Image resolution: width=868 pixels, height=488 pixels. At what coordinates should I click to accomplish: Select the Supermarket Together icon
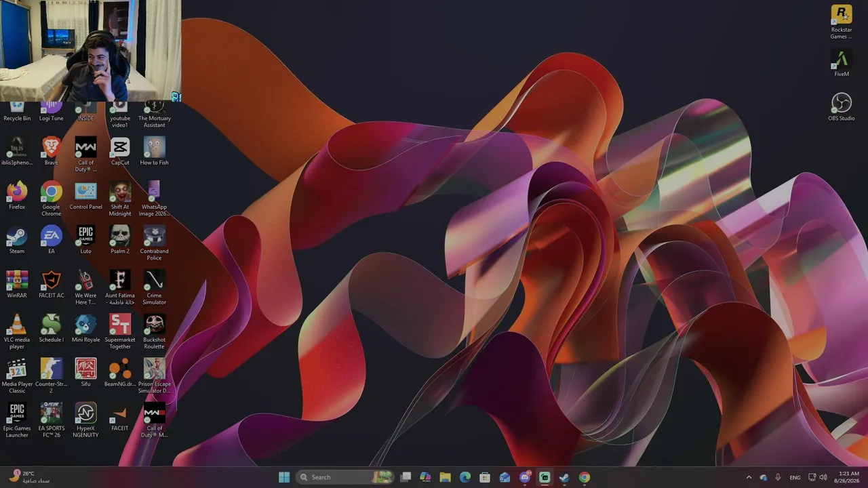[120, 331]
